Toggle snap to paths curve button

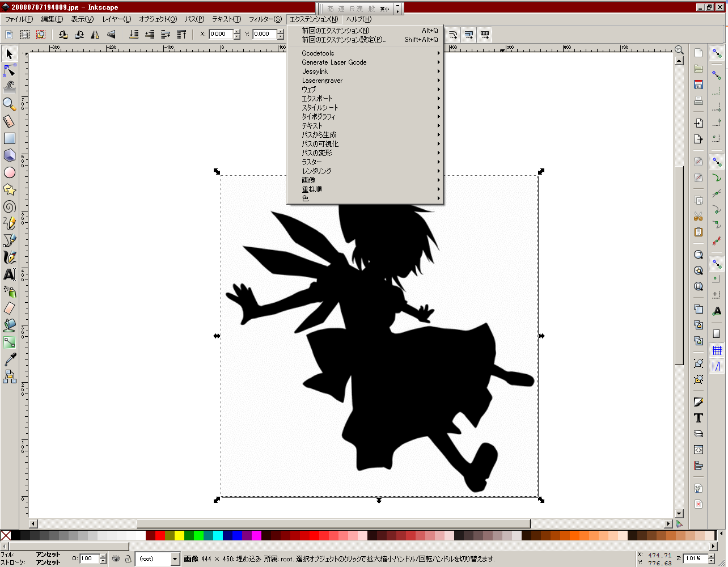[717, 177]
